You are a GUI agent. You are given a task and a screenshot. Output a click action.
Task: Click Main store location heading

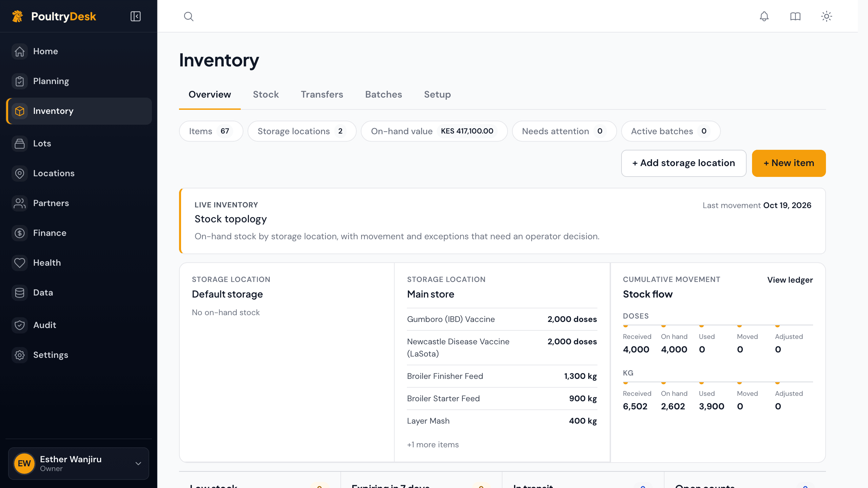431,294
